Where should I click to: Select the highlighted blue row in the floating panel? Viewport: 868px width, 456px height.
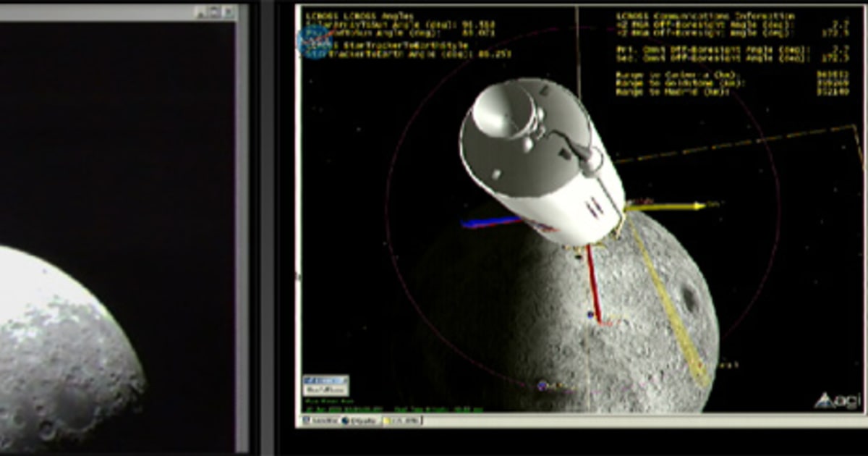(x=325, y=380)
